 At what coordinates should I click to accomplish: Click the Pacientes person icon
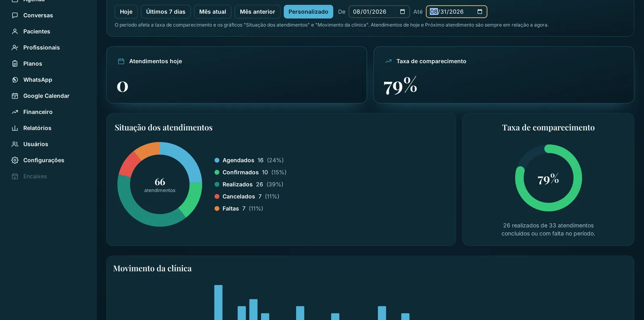(15, 31)
